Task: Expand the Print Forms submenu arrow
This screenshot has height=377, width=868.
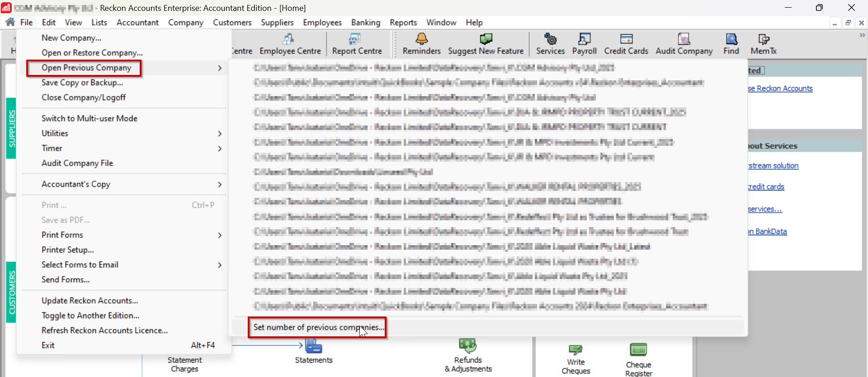Action: [220, 235]
